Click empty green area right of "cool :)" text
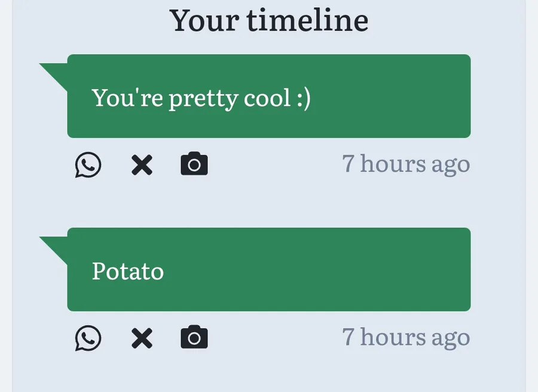The image size is (538, 392). pos(389,98)
